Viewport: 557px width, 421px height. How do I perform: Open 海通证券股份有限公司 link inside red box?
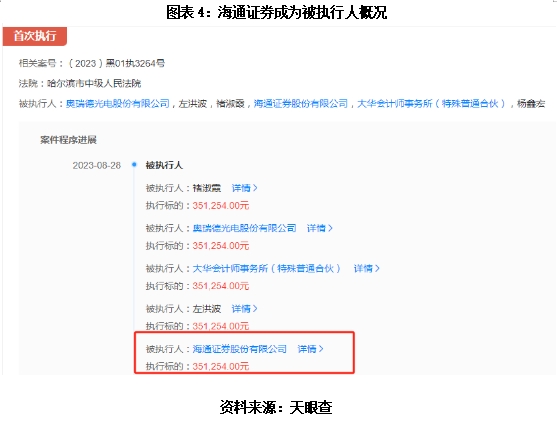[x=239, y=349]
